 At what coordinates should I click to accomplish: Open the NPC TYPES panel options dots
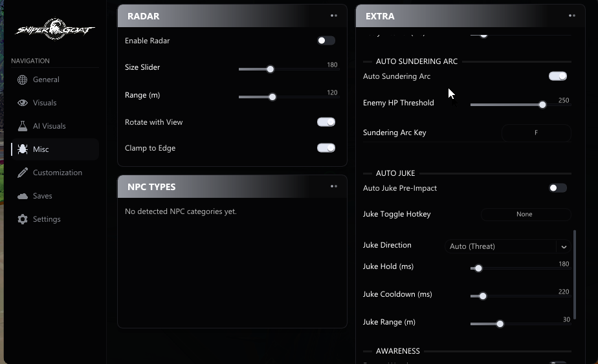[x=334, y=186]
